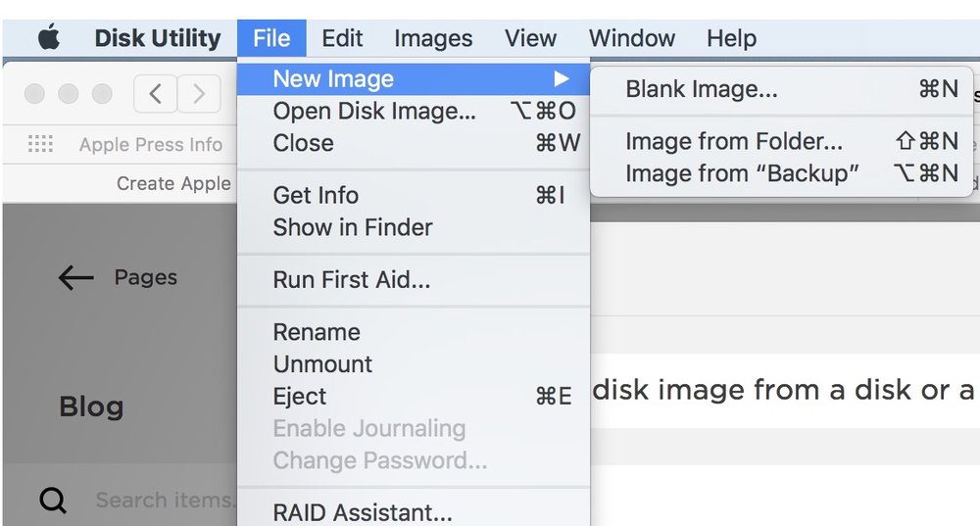The width and height of the screenshot is (980, 526).
Task: Click the Apple Press Info bookmark
Action: (x=151, y=145)
